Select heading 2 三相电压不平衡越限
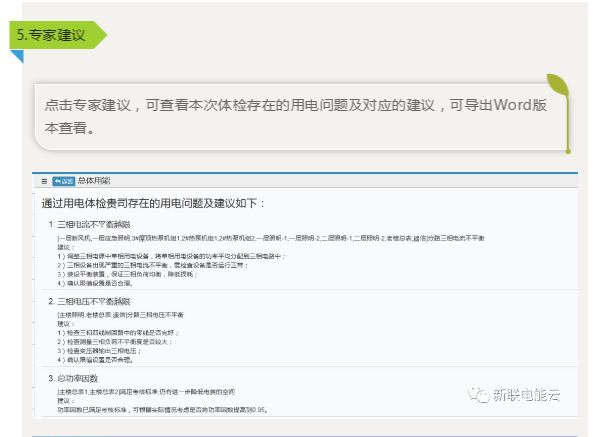Screen dimensions: 600x437 pos(100,300)
